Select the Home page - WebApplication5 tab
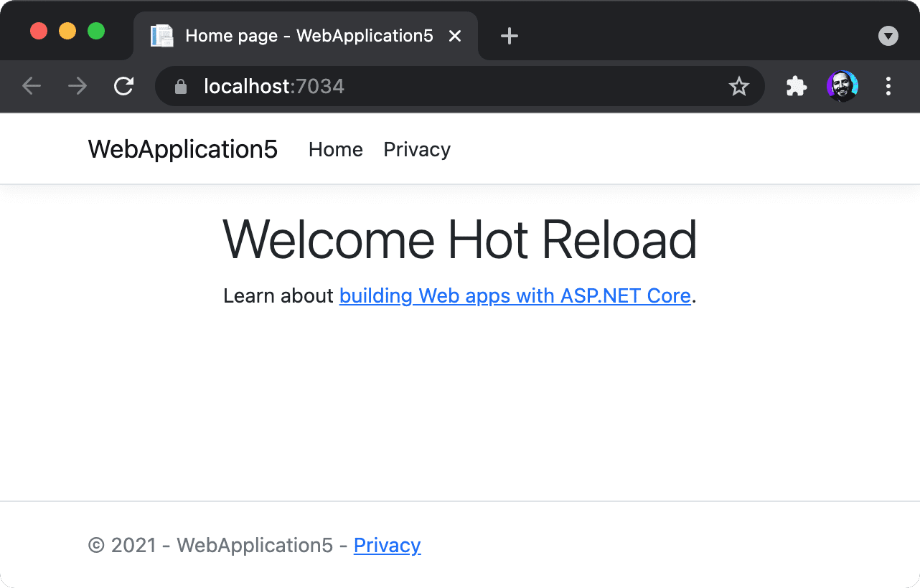The image size is (920, 588). [x=306, y=36]
